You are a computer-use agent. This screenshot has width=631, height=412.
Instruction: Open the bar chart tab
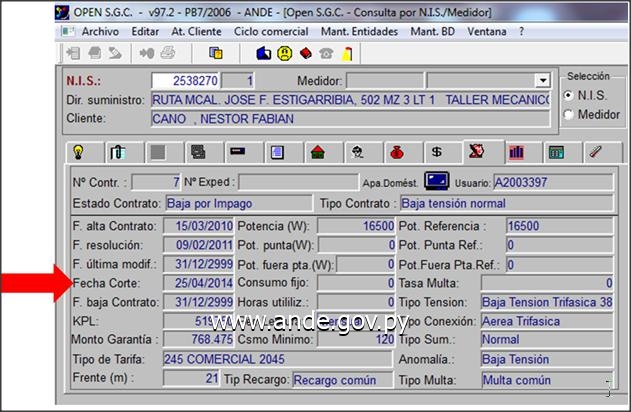pos(516,152)
